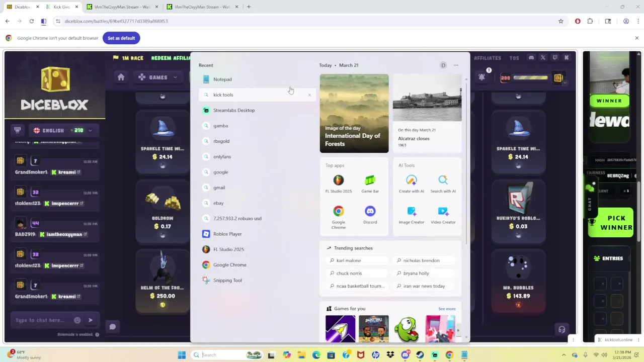644x362 pixels.
Task: Launch Discord from Top apps
Action: (370, 215)
